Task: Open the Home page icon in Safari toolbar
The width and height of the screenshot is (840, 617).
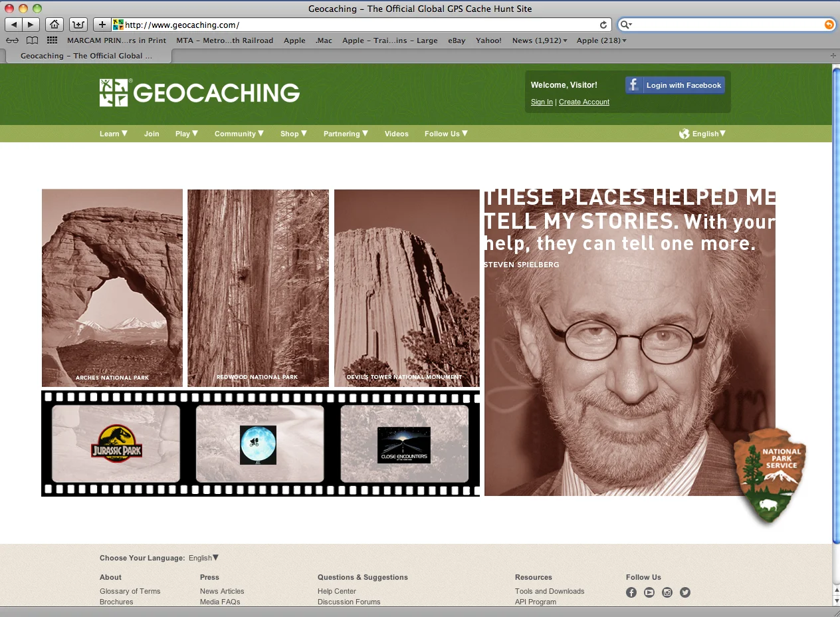Action: 54,25
